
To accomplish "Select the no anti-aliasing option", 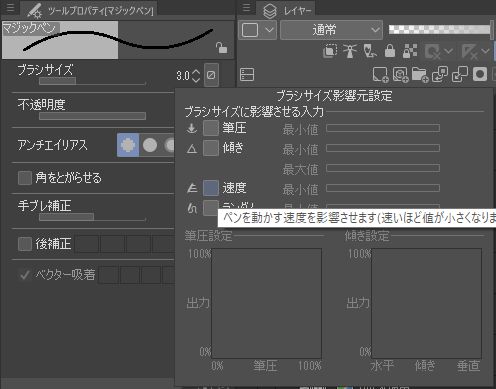I will tap(128, 145).
